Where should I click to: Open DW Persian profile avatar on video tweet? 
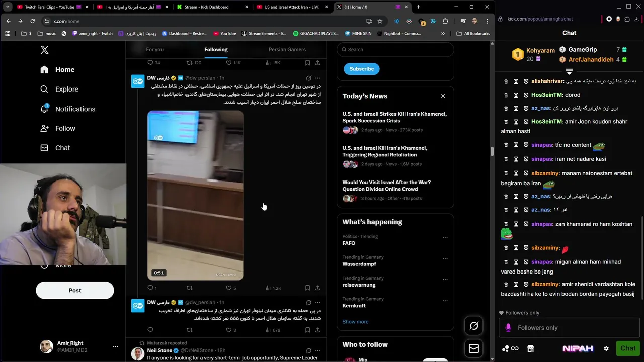tap(138, 81)
